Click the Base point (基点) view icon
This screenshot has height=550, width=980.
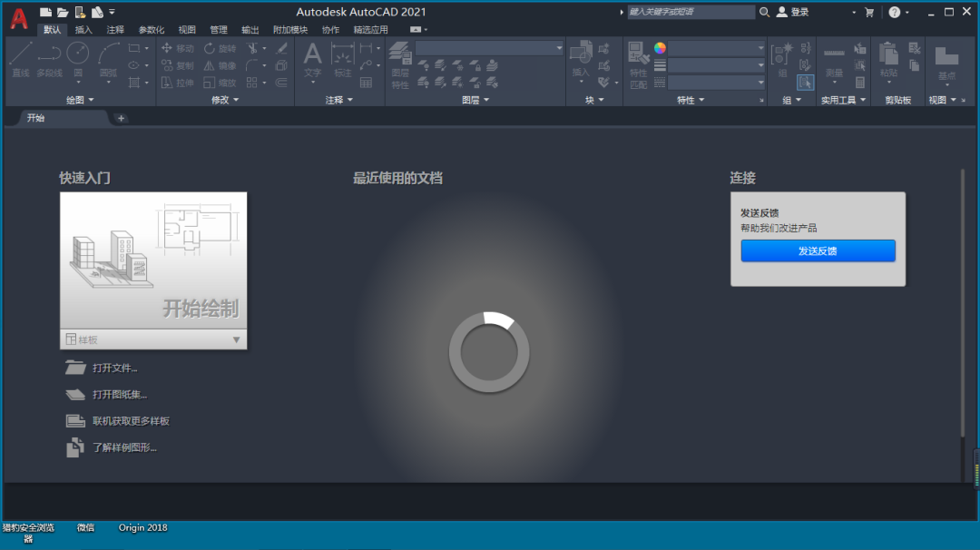tap(946, 64)
